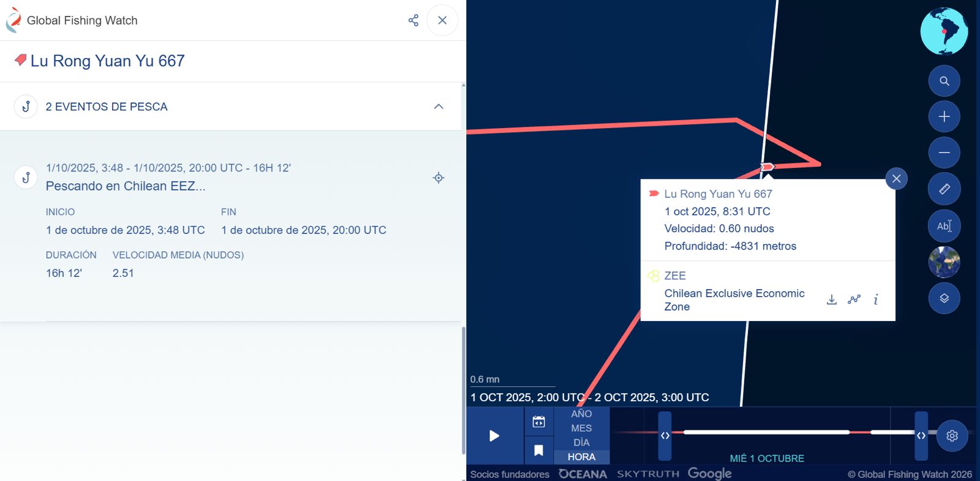The width and height of the screenshot is (980, 481).
Task: Click the left timeline range handle
Action: click(665, 436)
